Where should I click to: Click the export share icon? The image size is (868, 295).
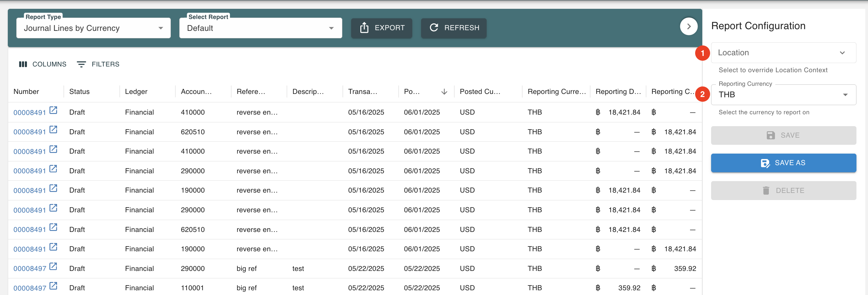[364, 28]
